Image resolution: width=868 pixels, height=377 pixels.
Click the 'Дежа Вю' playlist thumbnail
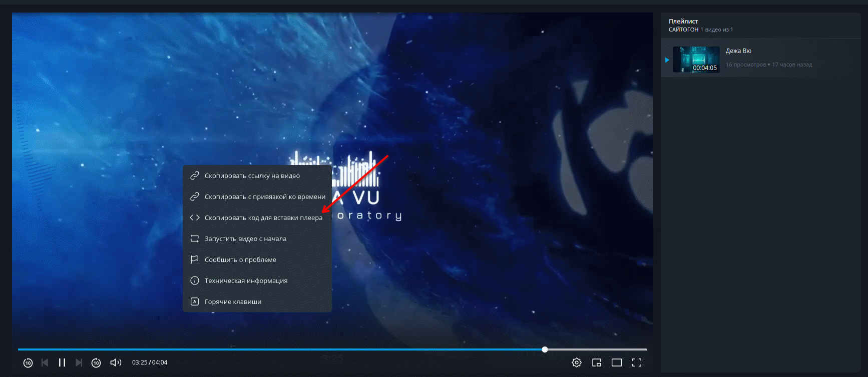coord(696,59)
